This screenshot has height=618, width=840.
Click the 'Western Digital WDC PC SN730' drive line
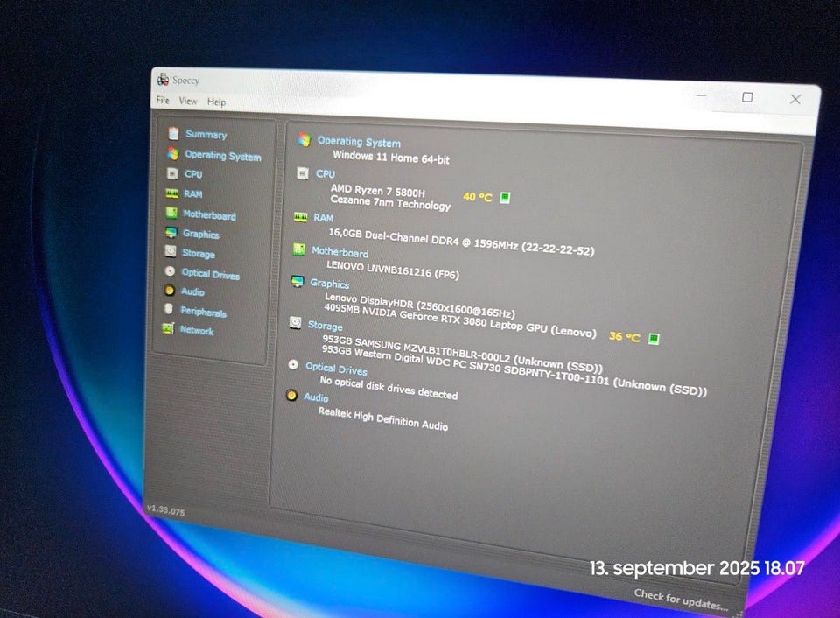point(514,370)
